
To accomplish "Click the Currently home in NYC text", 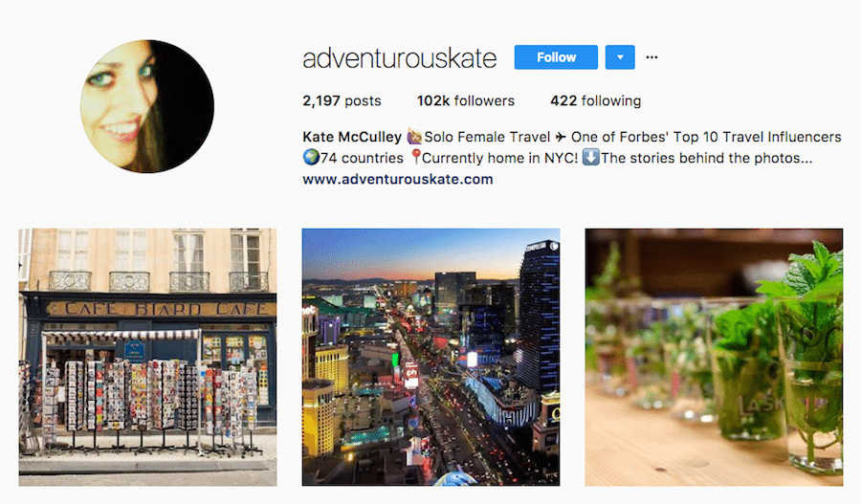I will [499, 158].
